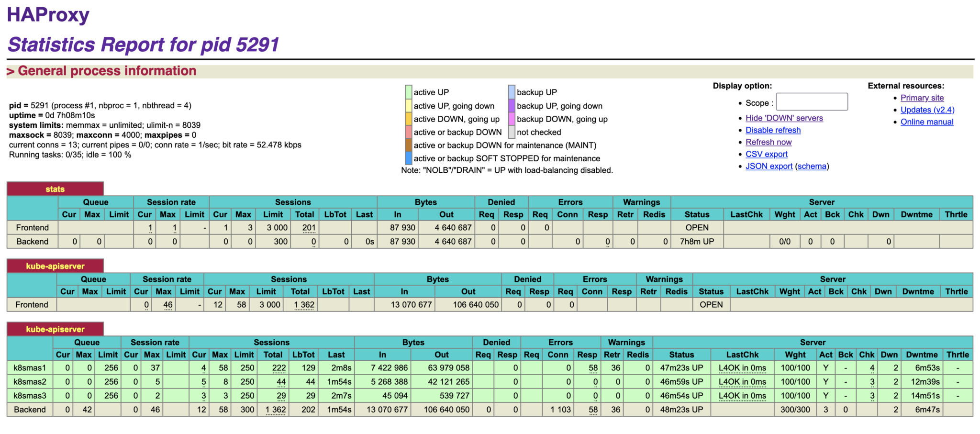Click the 'active or backup DOWN' red legend swatch
The height and width of the screenshot is (434, 980).
pos(409,132)
